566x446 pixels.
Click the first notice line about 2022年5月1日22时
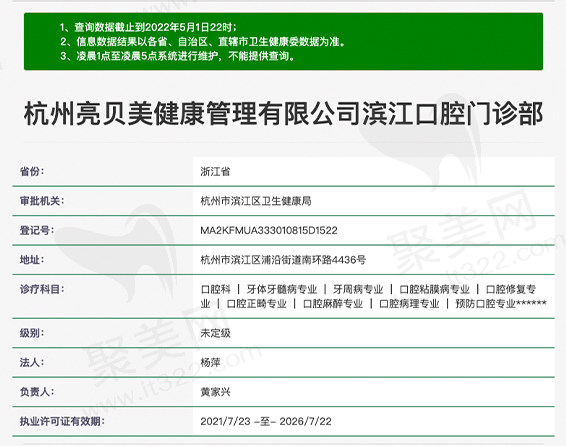point(148,27)
